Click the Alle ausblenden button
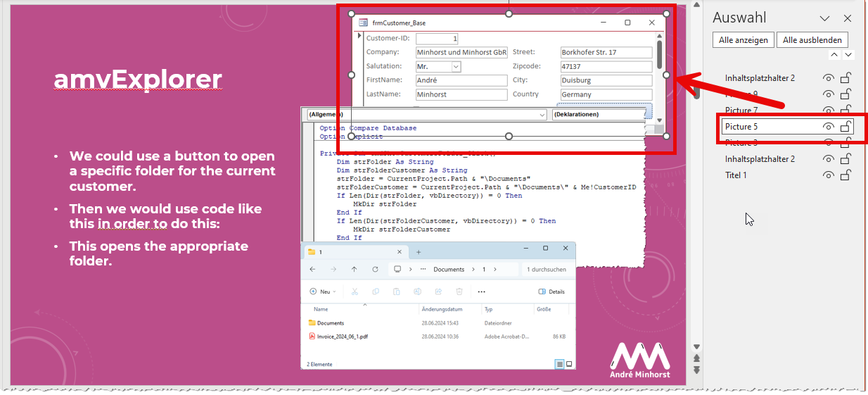Screen dimensions: 868x395 coord(814,40)
